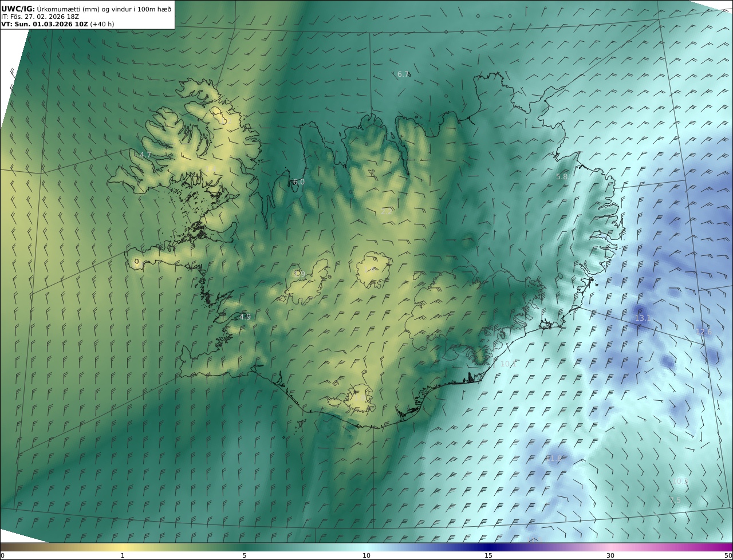Viewport: 733px width, 560px height.
Task: Click the '13.1' value off the east coast
Action: [643, 318]
